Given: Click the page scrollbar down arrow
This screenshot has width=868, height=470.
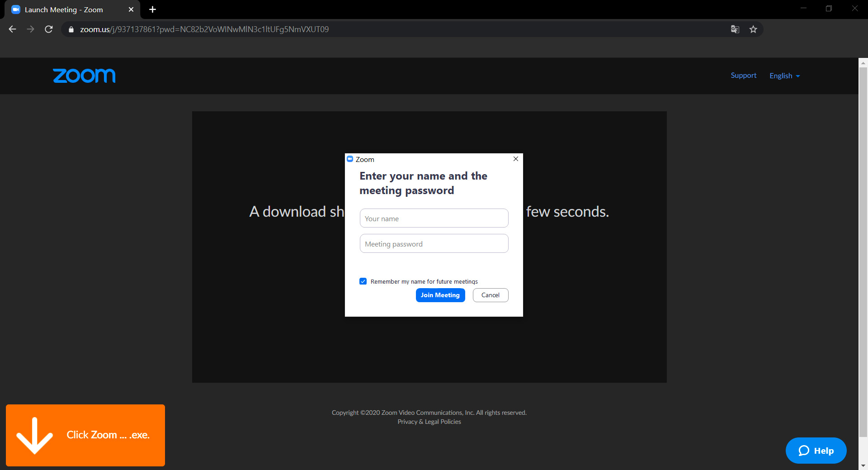Looking at the screenshot, I should [x=863, y=465].
